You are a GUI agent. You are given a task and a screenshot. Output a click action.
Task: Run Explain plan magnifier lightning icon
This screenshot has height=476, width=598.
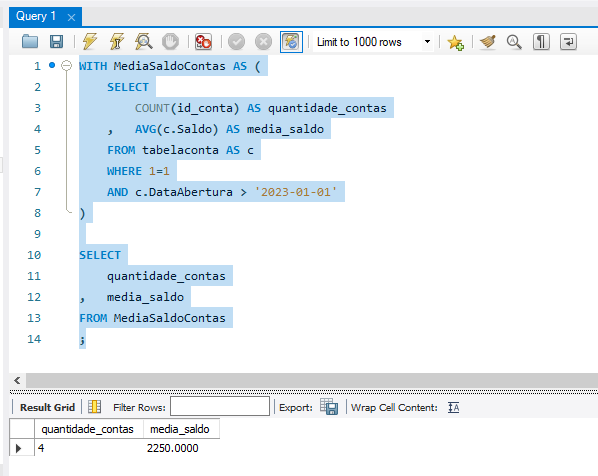(143, 42)
